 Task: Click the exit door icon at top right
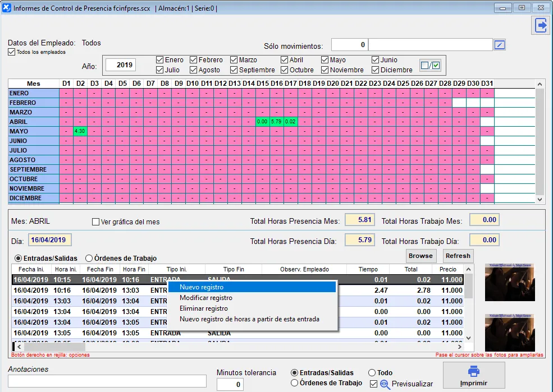pyautogui.click(x=541, y=26)
